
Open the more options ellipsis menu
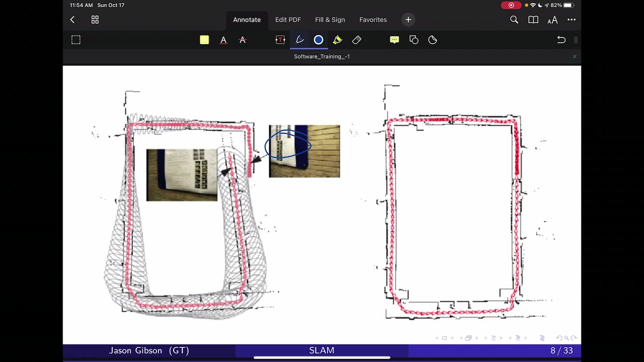coord(572,20)
